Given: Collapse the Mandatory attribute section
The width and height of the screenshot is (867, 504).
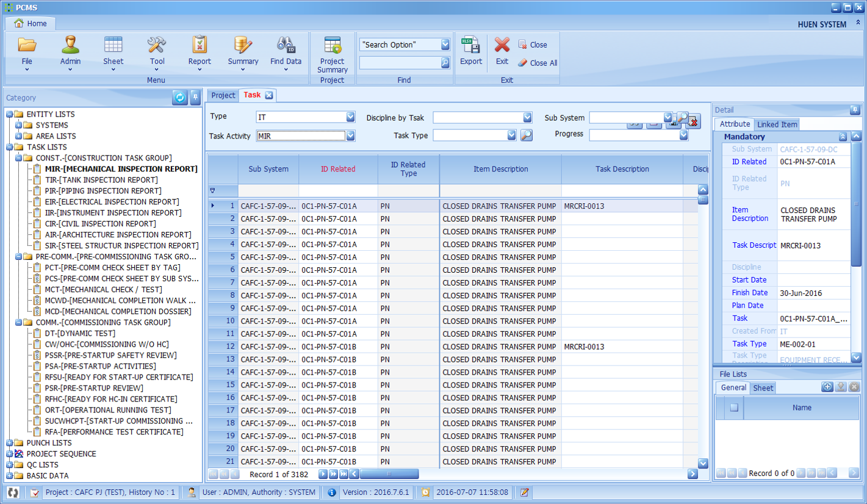Looking at the screenshot, I should click(843, 137).
